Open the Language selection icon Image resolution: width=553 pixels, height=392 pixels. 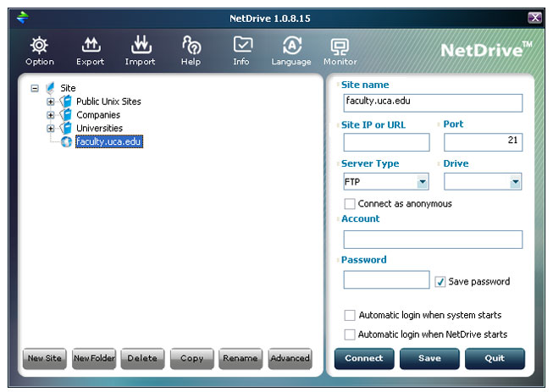click(292, 45)
